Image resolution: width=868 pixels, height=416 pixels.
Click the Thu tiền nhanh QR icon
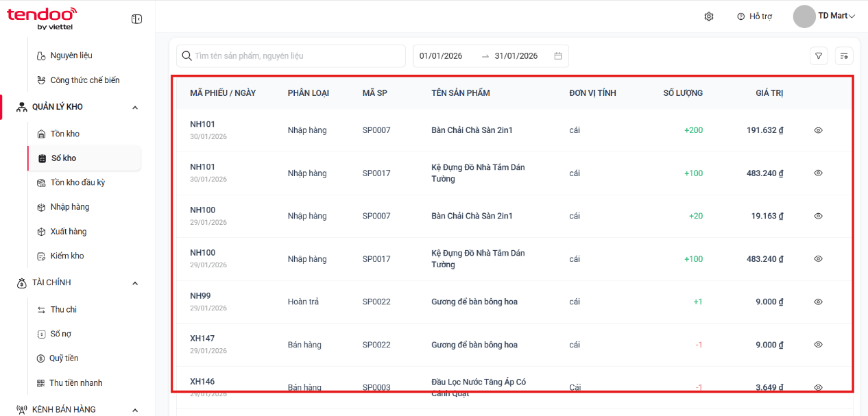40,383
